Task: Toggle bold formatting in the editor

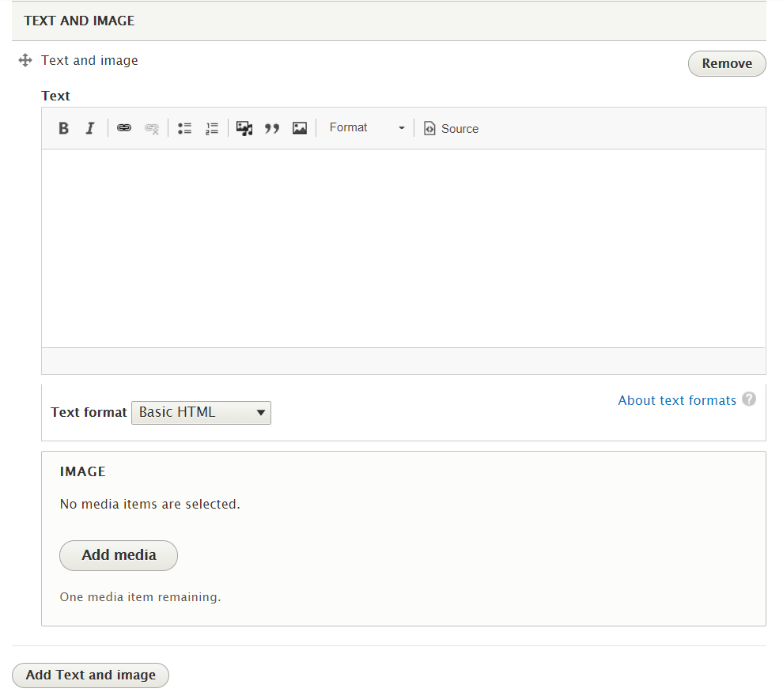Action: [x=64, y=128]
